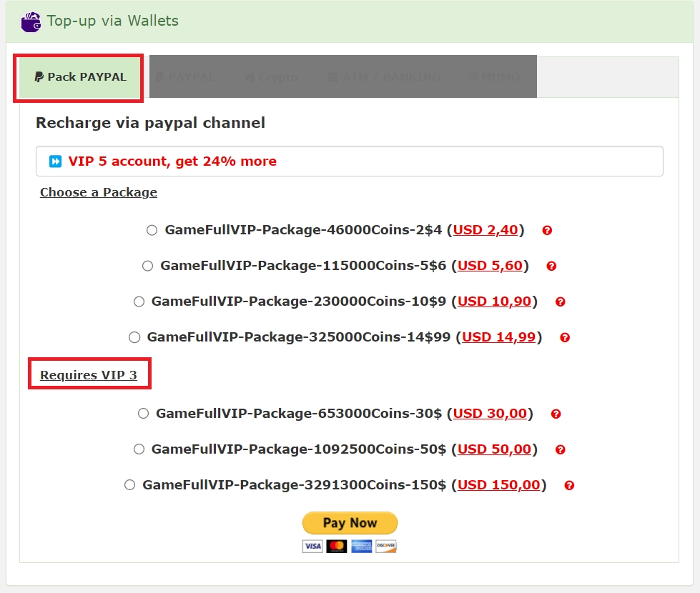Screen dimensions: 700x593
Task: Open the USD 2,40 price link
Action: 485,230
